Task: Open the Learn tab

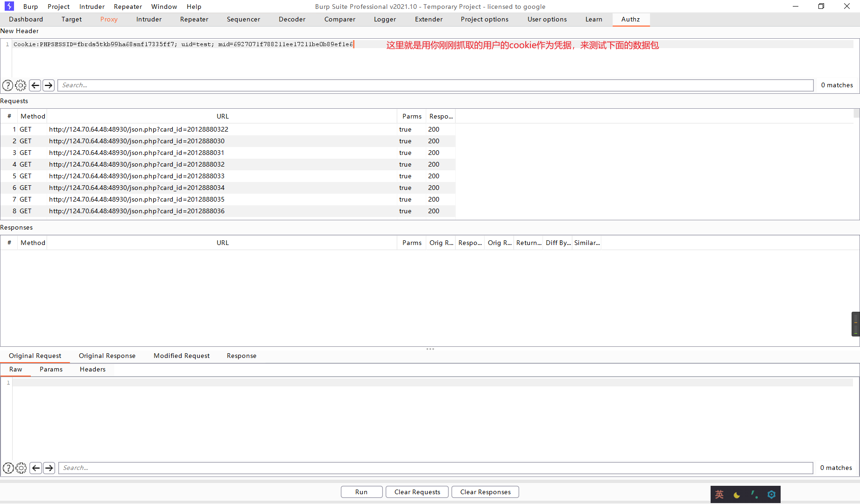Action: pyautogui.click(x=594, y=20)
